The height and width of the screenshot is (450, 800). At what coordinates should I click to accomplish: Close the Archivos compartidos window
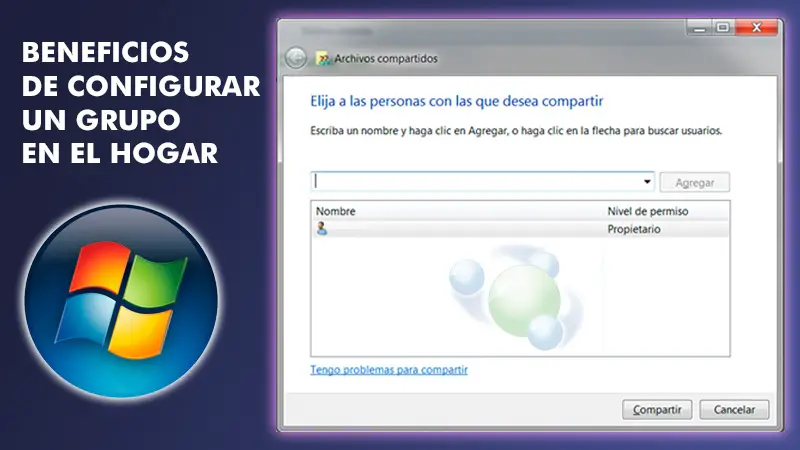756,28
